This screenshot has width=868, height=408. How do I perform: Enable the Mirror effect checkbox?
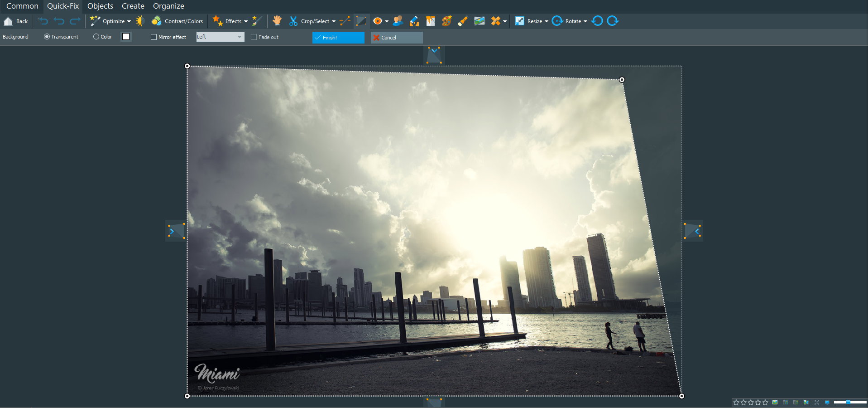coord(153,37)
